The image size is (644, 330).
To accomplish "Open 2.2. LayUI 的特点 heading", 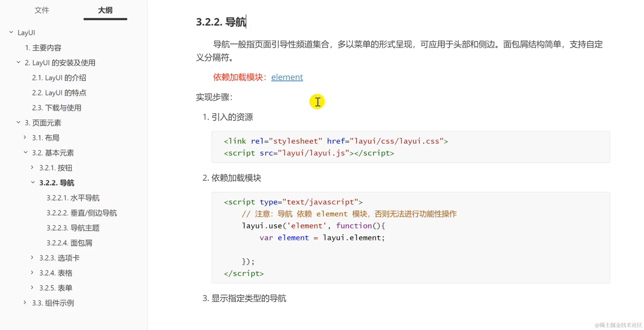I will 59,93.
